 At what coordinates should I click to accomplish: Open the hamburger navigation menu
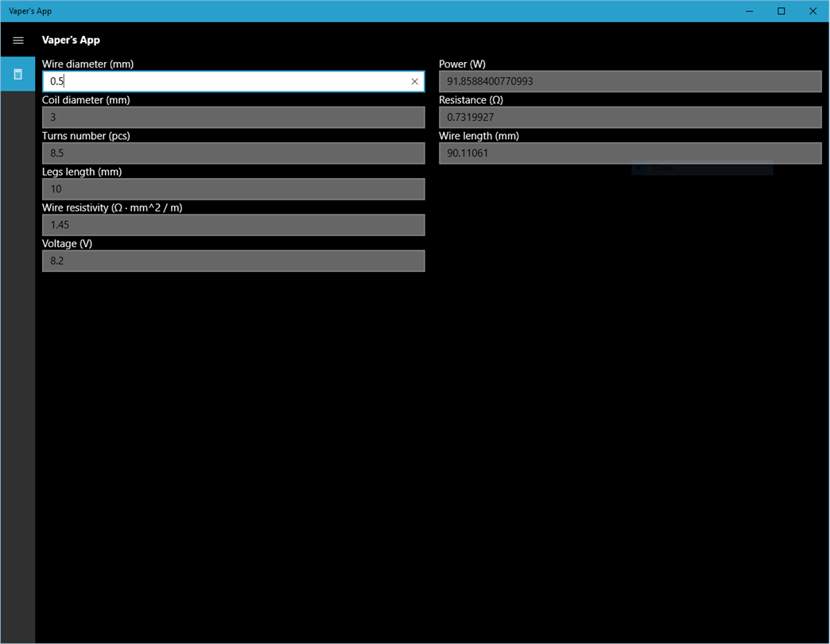tap(18, 41)
